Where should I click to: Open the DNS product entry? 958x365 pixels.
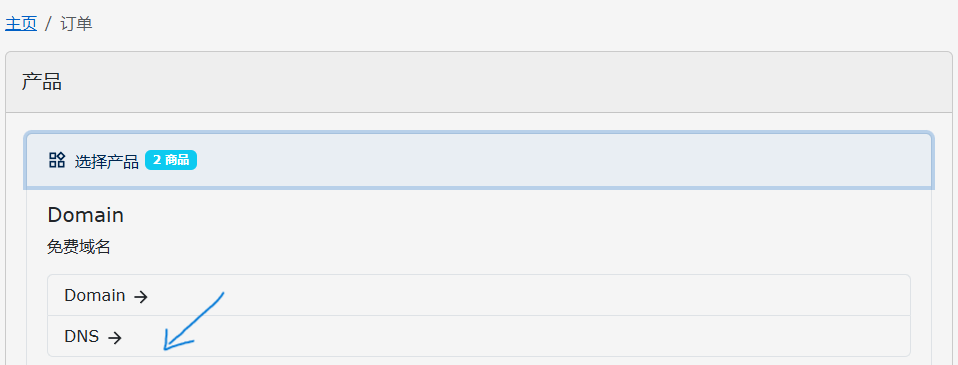coord(478,336)
